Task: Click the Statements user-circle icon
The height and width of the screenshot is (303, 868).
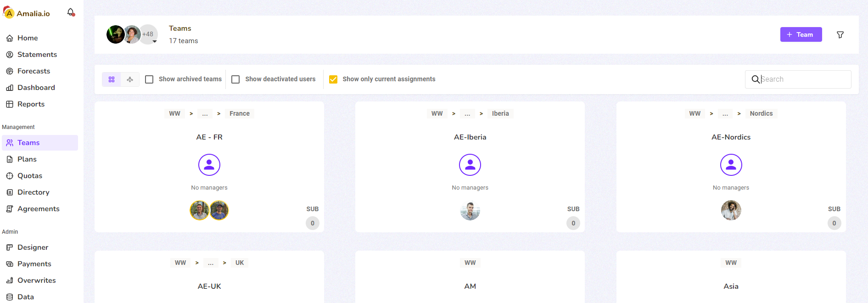Action: [x=10, y=55]
